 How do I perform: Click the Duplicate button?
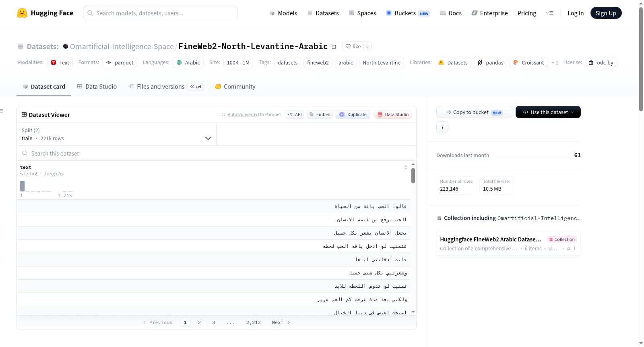click(x=353, y=114)
